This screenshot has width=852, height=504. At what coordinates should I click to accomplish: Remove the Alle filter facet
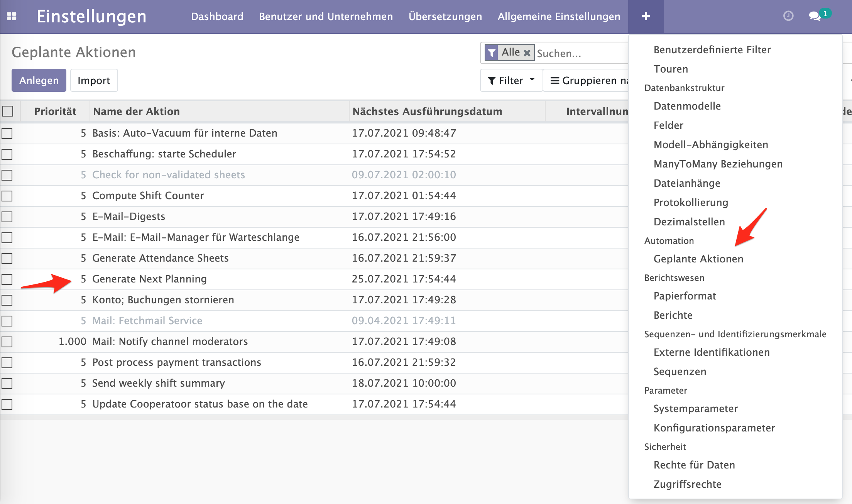point(527,53)
